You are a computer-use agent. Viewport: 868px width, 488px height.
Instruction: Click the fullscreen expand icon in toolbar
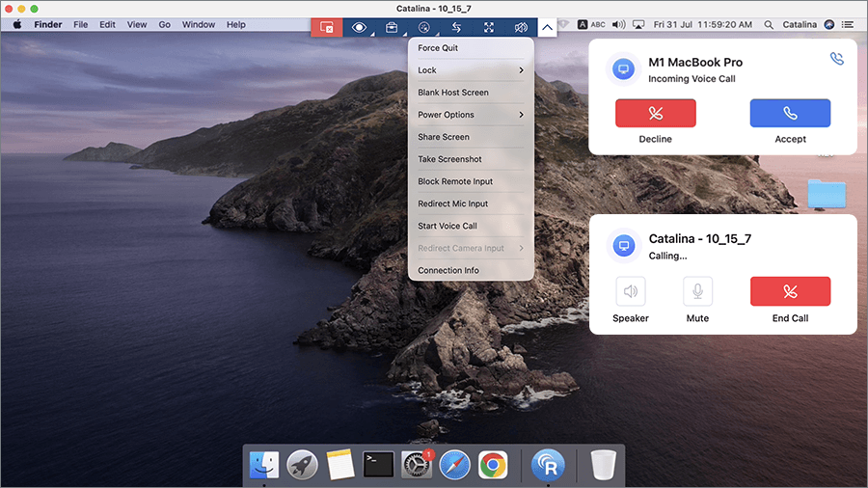coord(488,27)
